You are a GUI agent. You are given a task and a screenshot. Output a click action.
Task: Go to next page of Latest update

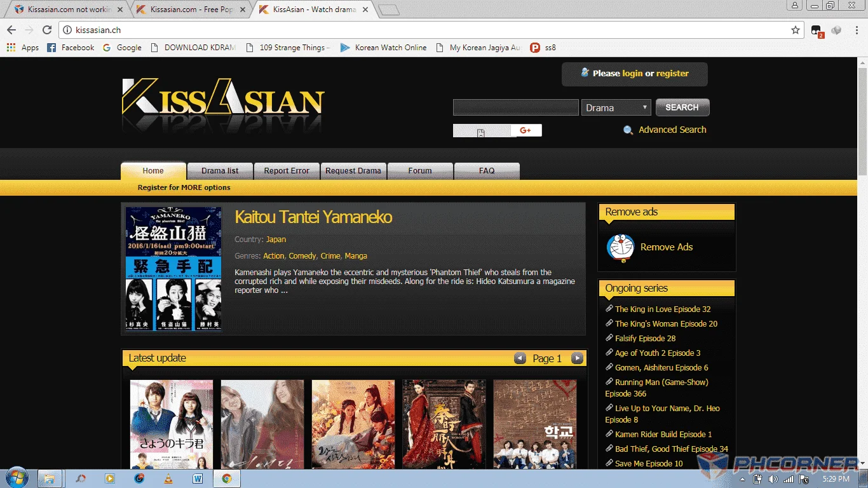click(577, 358)
